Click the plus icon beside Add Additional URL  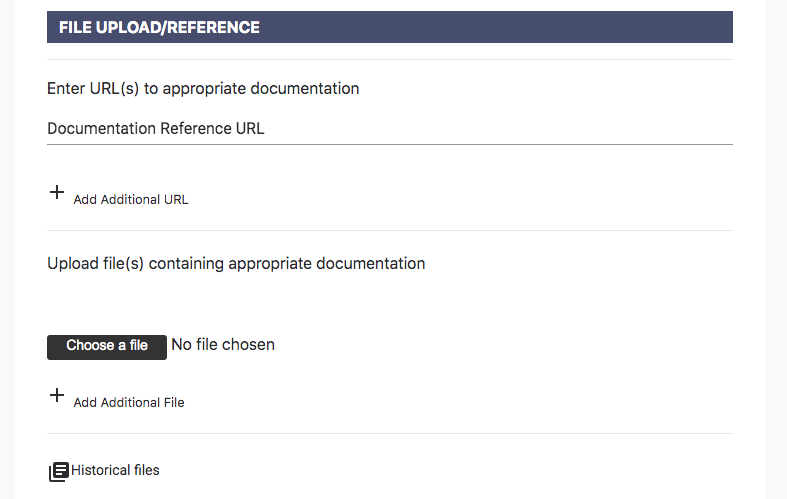(57, 192)
